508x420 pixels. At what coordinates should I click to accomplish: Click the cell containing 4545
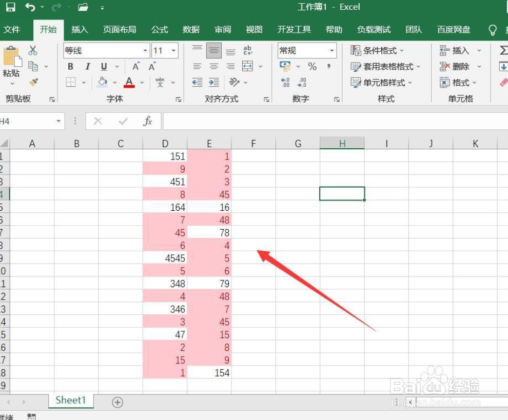pos(165,258)
